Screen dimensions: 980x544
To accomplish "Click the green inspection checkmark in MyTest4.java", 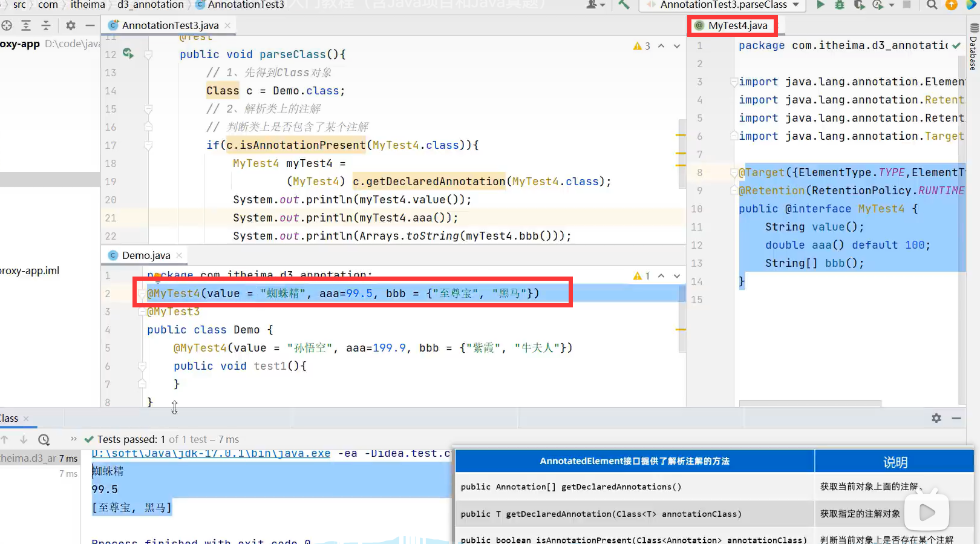I will point(956,45).
